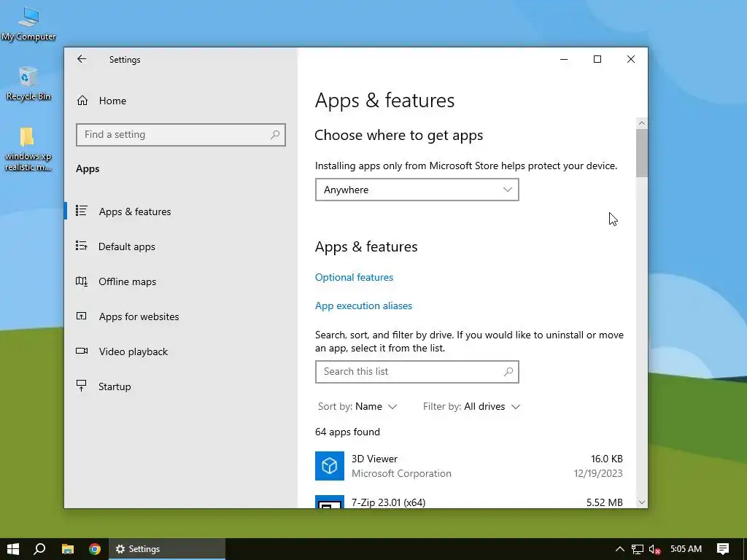Open the Anywhere app source dropdown
Viewport: 747px width, 560px height.
click(417, 190)
